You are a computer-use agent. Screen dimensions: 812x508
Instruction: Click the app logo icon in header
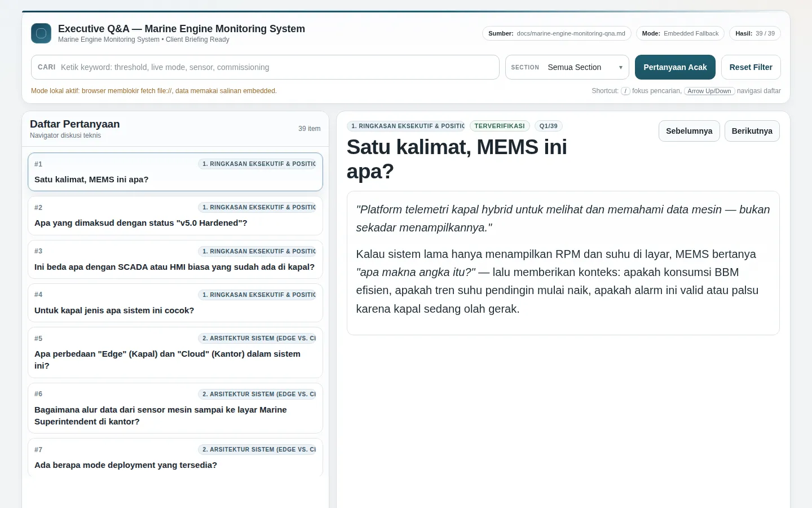tap(41, 33)
